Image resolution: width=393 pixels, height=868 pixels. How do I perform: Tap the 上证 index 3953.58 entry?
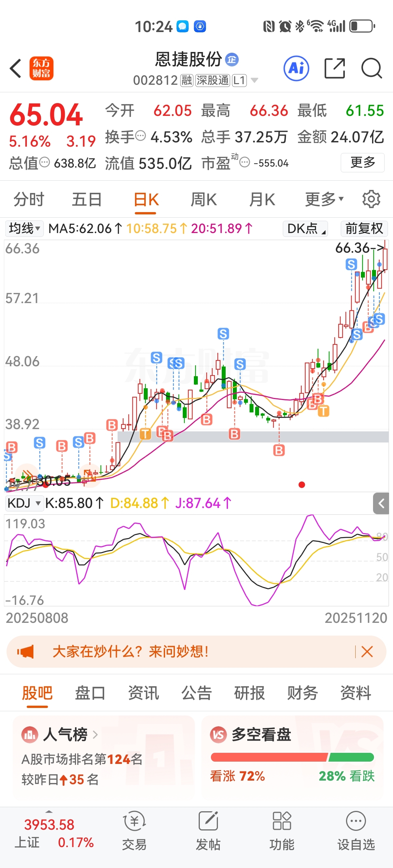(49, 834)
